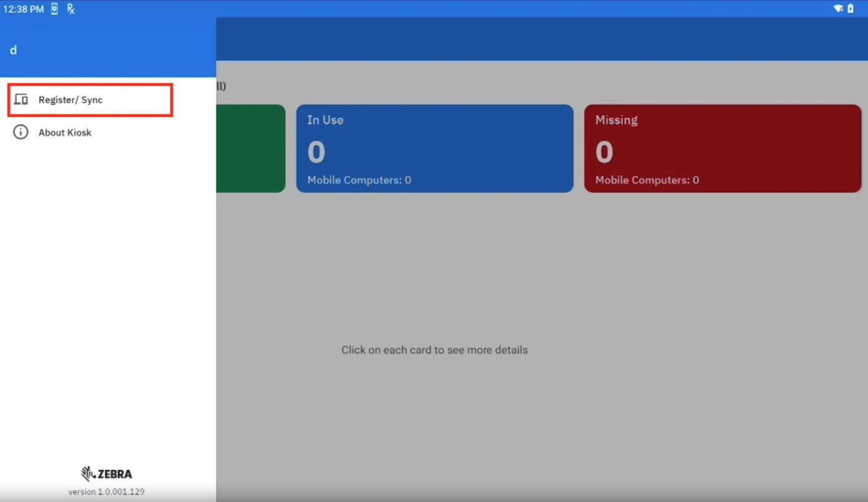Open the Register/ Sync menu item
The height and width of the screenshot is (502, 868).
pos(70,100)
